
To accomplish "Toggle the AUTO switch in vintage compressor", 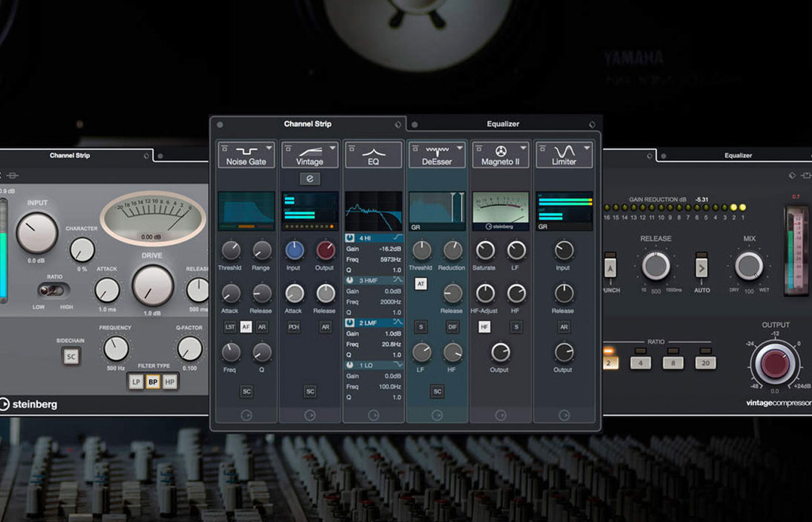I will click(x=701, y=267).
